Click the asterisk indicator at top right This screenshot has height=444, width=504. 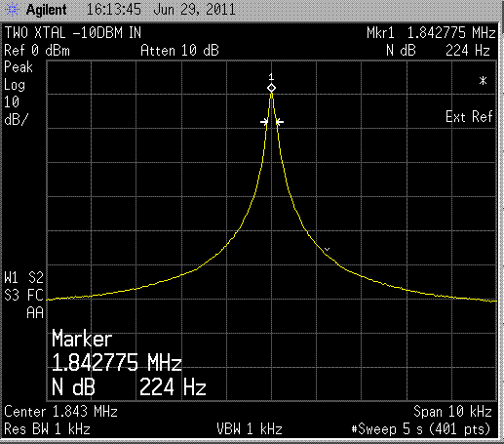(483, 81)
